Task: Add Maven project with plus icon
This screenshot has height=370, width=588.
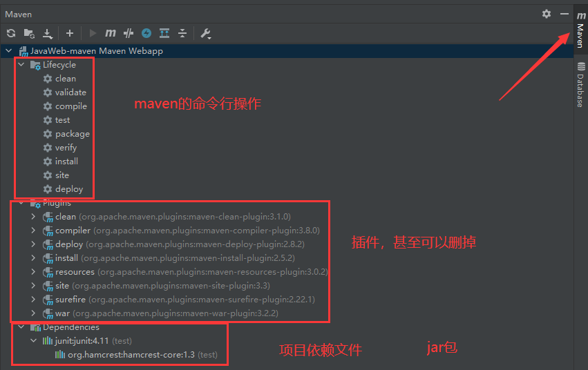Action: (x=69, y=33)
